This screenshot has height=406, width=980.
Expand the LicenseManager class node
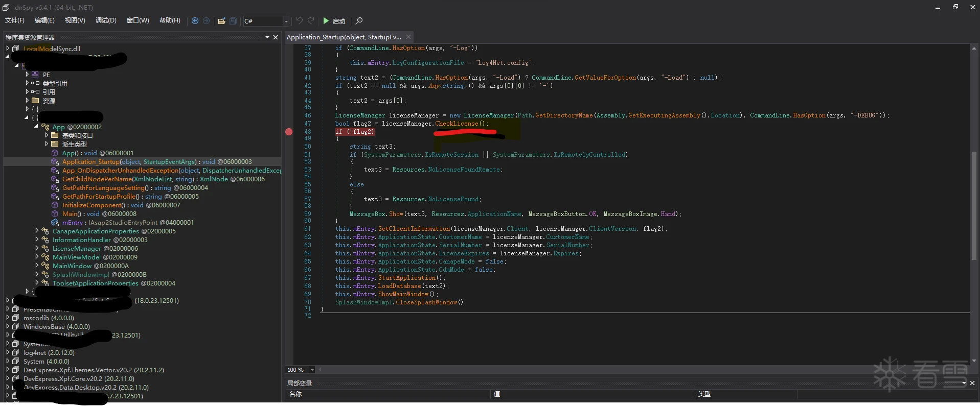coord(37,249)
